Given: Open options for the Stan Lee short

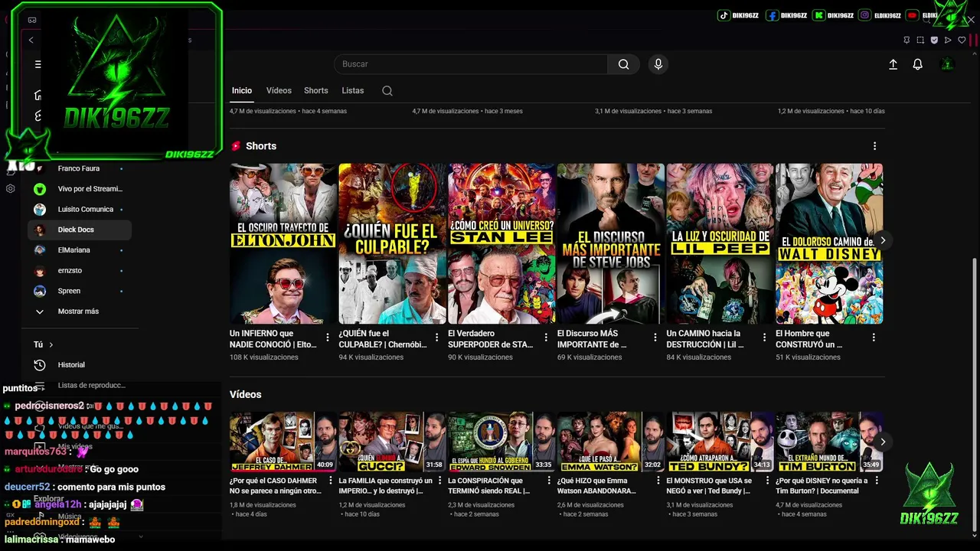Looking at the screenshot, I should [x=546, y=337].
